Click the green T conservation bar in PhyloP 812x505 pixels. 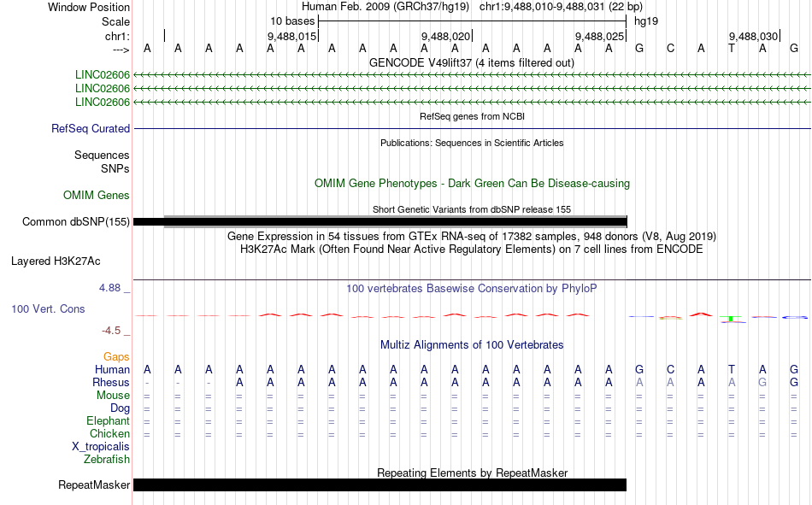pyautogui.click(x=731, y=318)
